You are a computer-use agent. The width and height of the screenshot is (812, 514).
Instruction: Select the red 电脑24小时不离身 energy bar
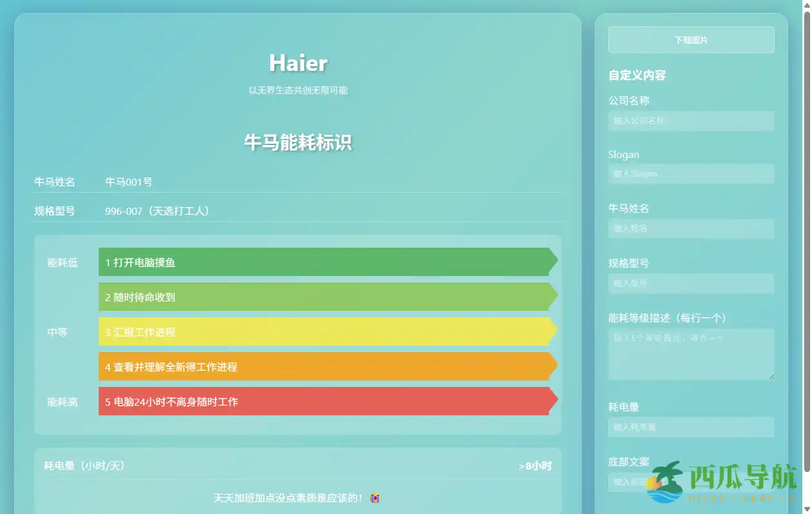tap(322, 401)
